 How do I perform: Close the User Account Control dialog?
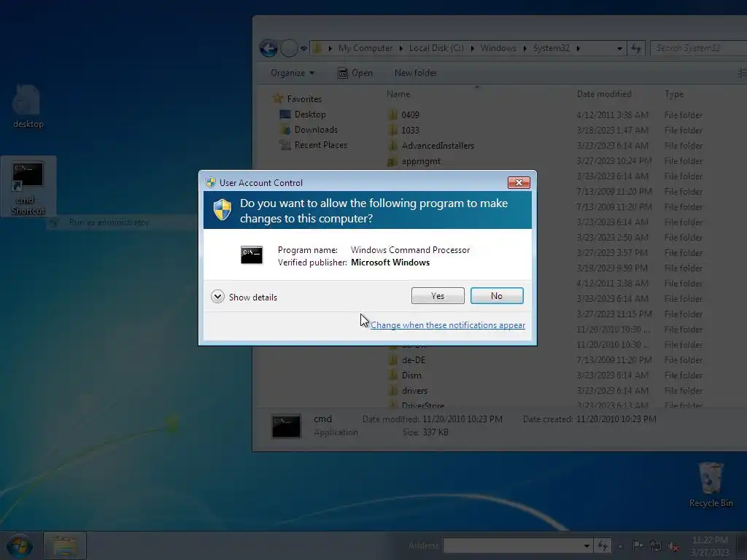point(519,182)
